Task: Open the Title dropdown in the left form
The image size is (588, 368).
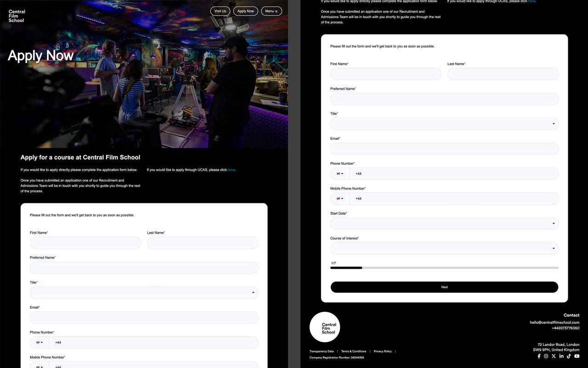Action: pyautogui.click(x=144, y=293)
